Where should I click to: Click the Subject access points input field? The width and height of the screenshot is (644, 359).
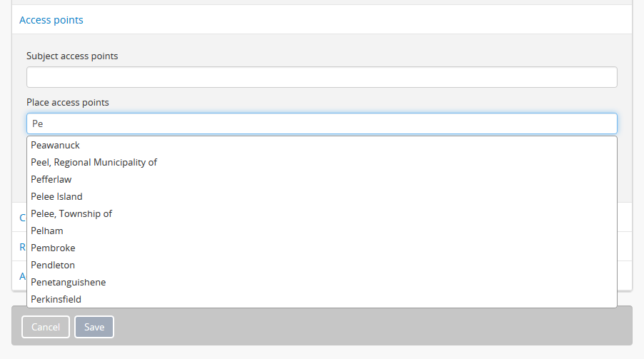[321, 77]
